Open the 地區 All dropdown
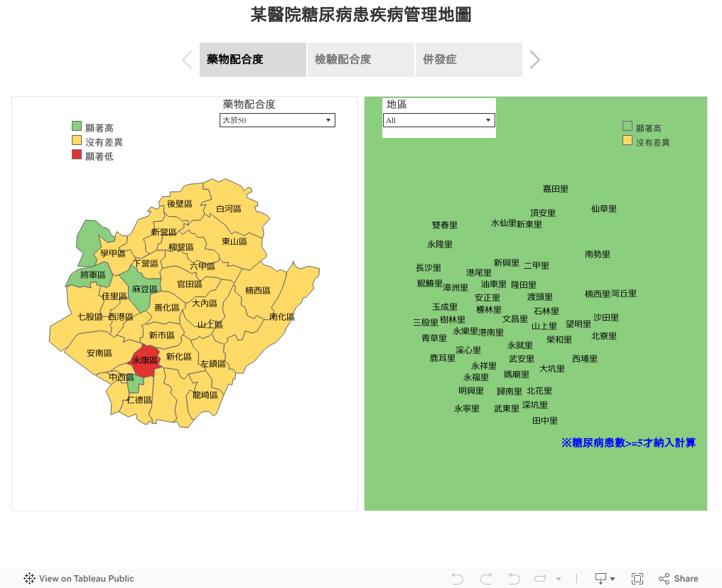Image resolution: width=722 pixels, height=588 pixels. [439, 120]
